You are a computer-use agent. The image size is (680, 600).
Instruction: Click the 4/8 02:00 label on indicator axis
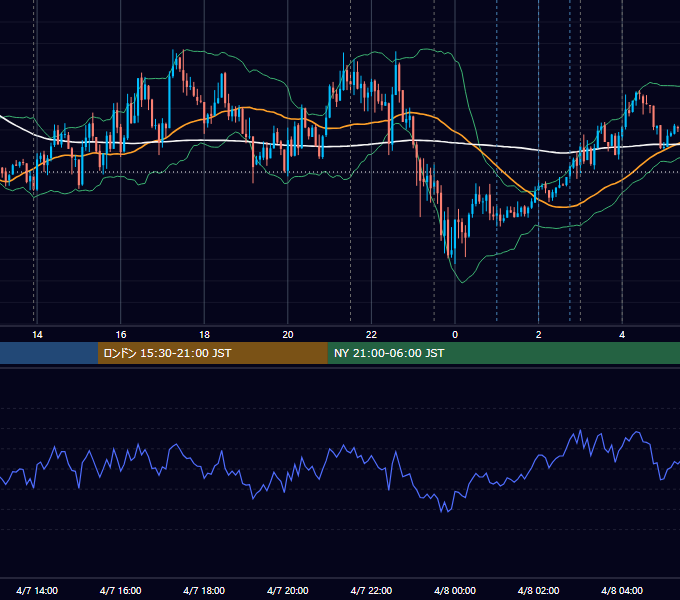(x=538, y=590)
